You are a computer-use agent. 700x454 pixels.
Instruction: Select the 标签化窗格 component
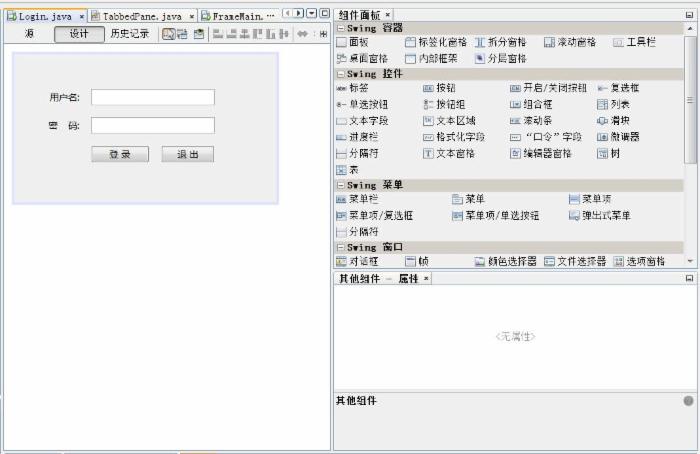tap(436, 42)
